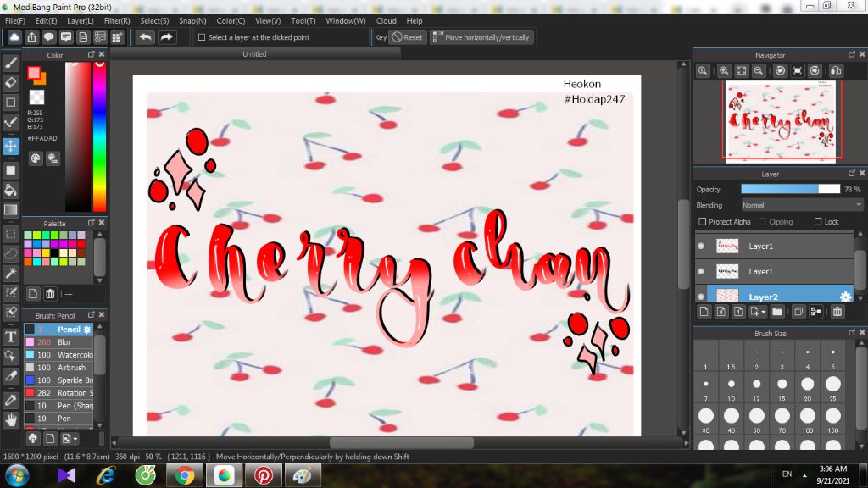
Task: Pick a hue on the rainbow hue bar
Action: [99, 136]
